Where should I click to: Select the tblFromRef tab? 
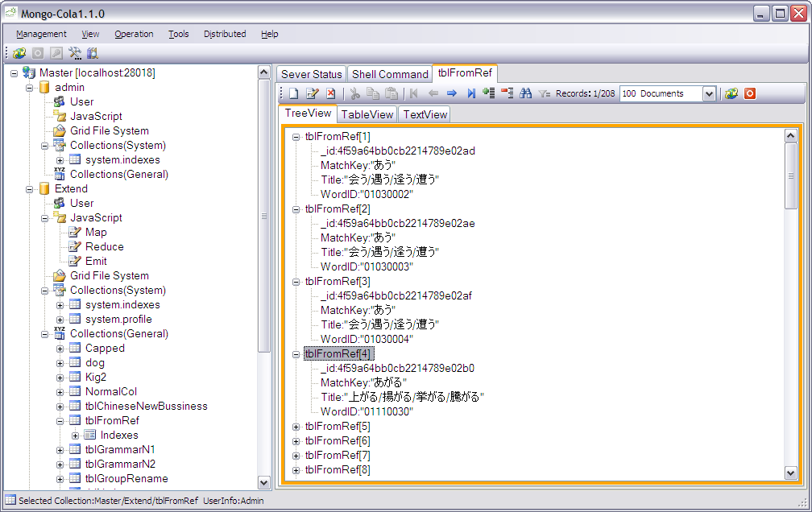(465, 73)
